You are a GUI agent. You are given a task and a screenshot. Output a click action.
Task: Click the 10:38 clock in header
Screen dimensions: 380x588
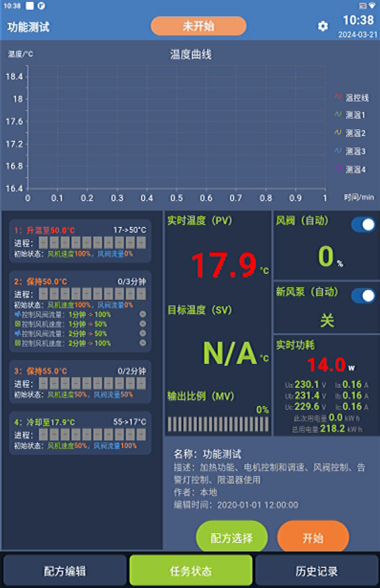[358, 20]
